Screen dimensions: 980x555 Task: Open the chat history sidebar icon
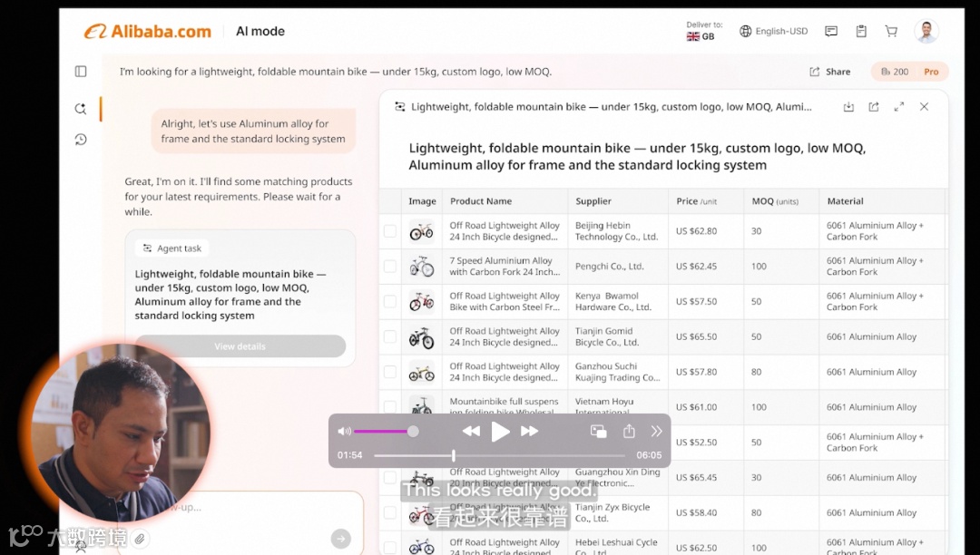coord(81,140)
